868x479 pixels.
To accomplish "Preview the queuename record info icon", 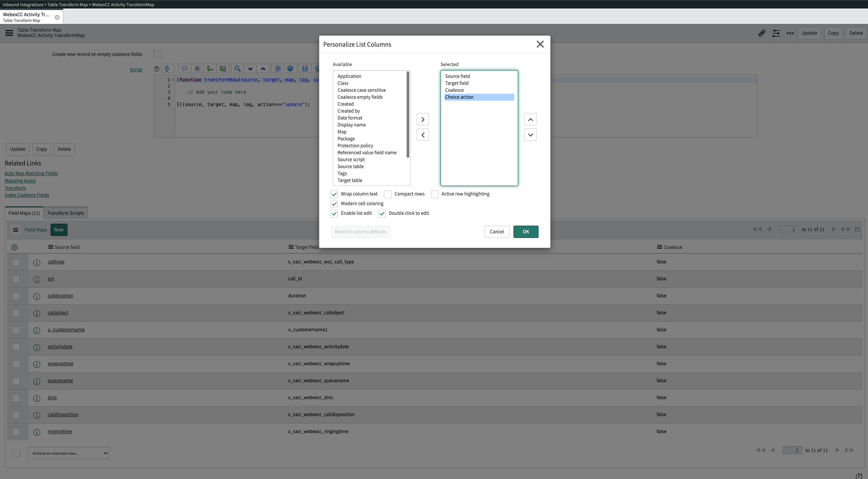I will click(x=37, y=381).
